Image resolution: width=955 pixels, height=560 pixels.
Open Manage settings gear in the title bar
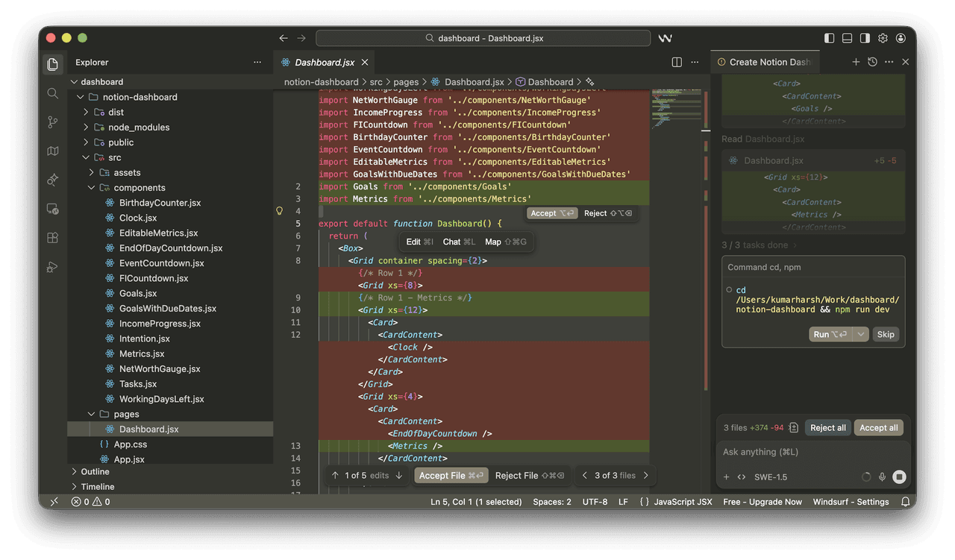883,38
